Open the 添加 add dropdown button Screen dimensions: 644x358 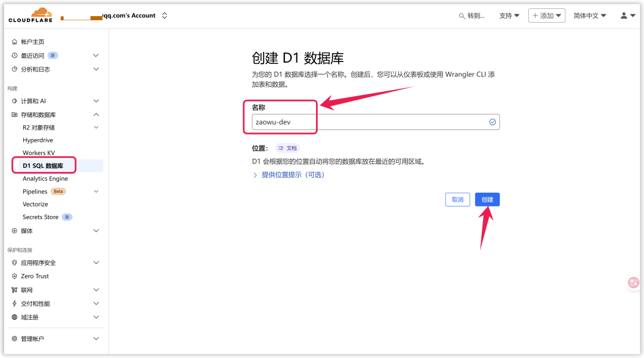coord(547,16)
